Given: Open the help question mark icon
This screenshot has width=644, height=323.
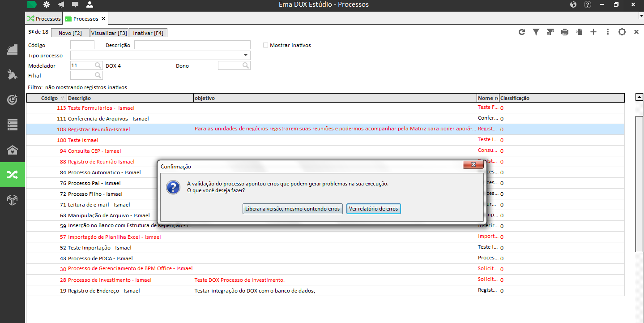Looking at the screenshot, I should (x=588, y=4).
